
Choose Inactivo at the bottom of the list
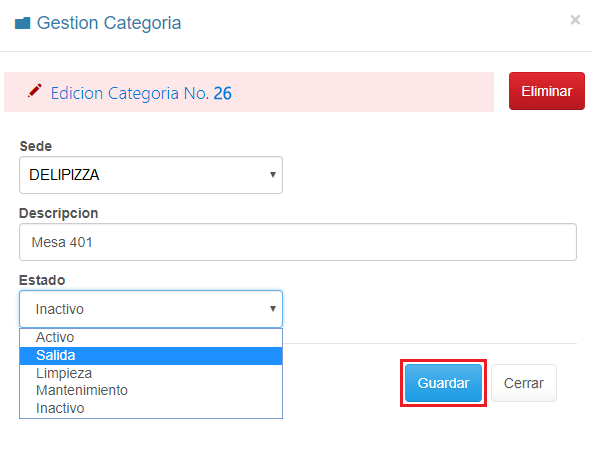coord(60,409)
